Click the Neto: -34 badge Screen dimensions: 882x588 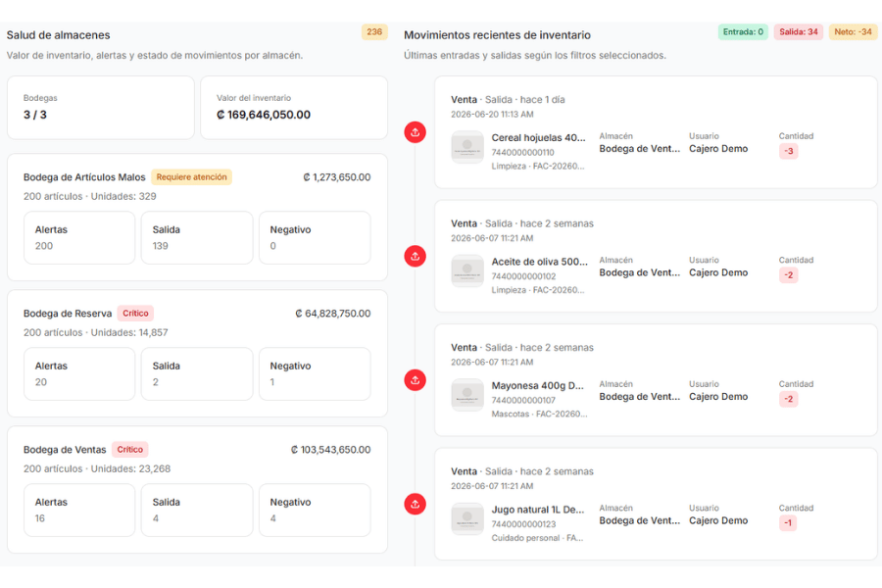853,32
